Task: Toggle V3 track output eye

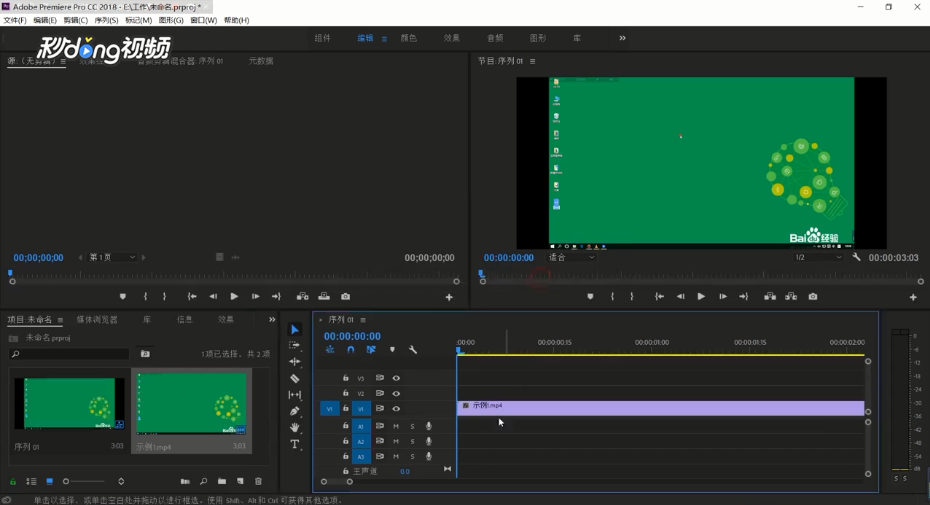Action: click(396, 378)
